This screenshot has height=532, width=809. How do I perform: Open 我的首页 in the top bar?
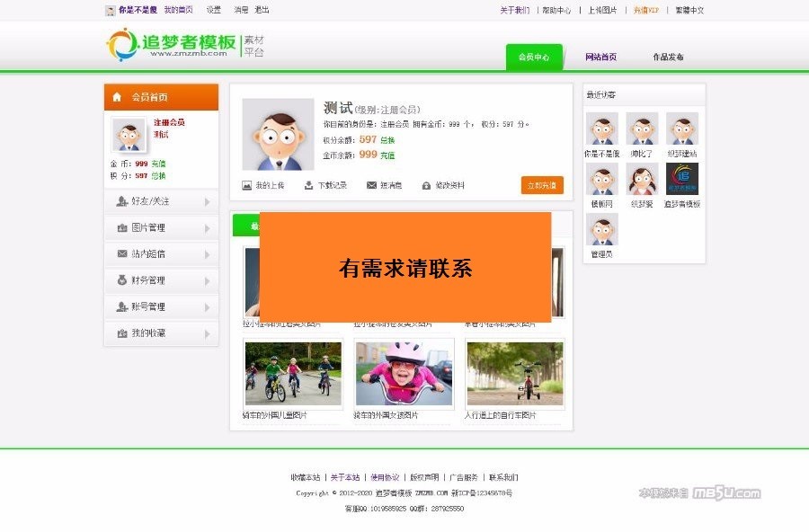(x=179, y=10)
